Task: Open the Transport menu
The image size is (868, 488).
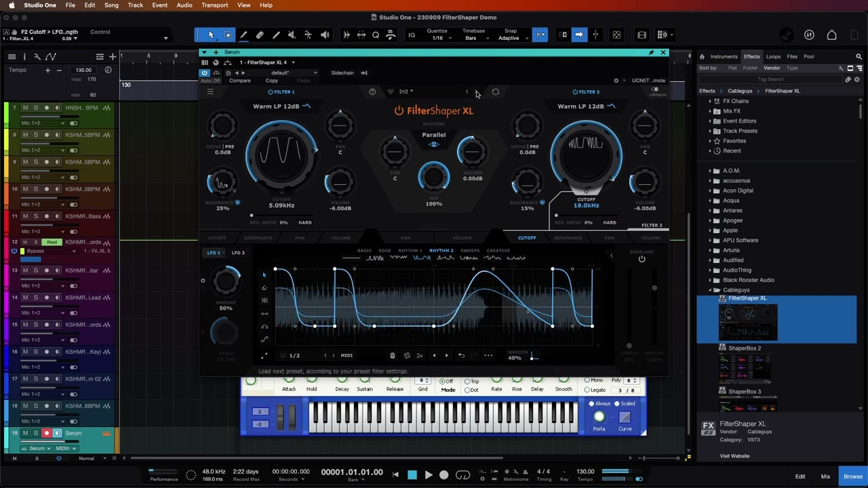Action: pyautogui.click(x=214, y=5)
